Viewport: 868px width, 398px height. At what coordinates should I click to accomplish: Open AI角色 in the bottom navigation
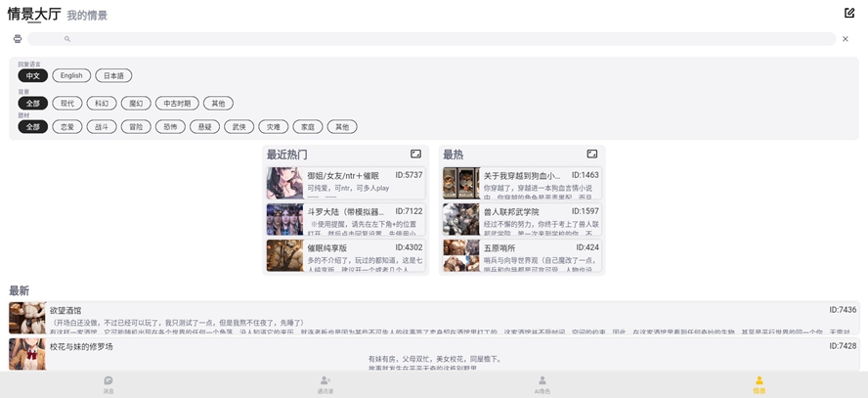(x=542, y=384)
